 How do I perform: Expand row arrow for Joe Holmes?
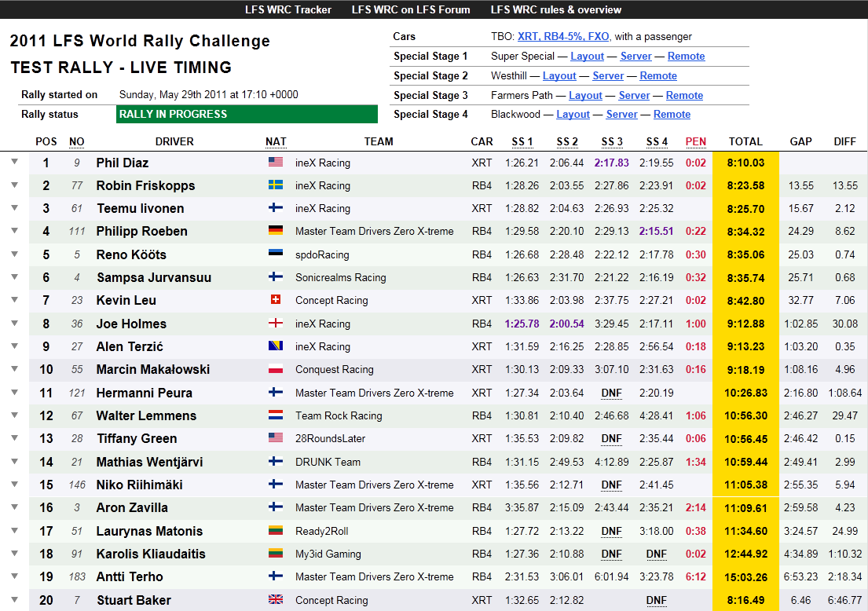tap(14, 323)
